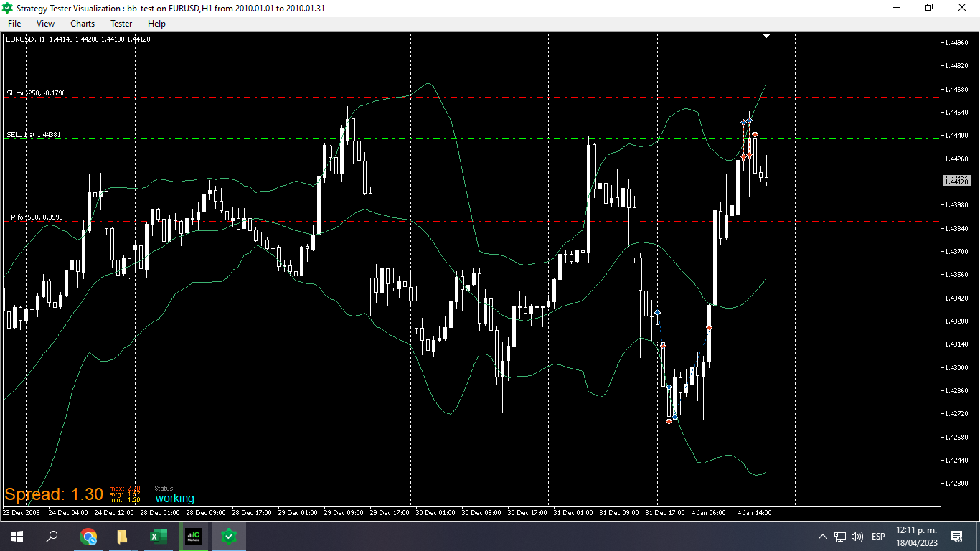Viewport: 980px width, 551px height.
Task: Click the 'Spread: 1.30' readout
Action: point(54,494)
